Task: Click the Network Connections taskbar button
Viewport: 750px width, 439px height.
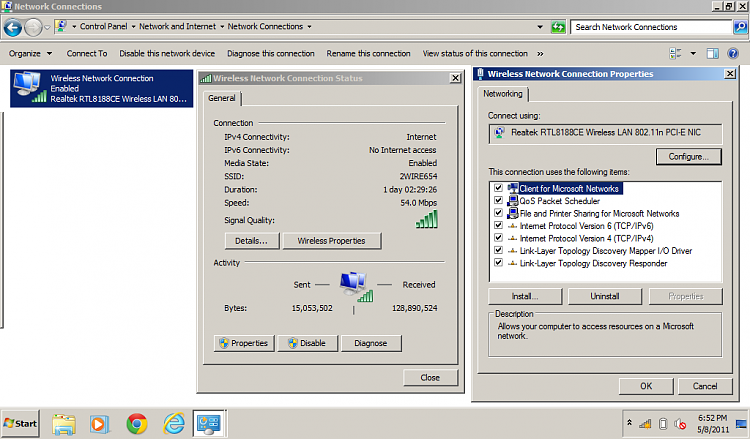Action: pos(209,423)
